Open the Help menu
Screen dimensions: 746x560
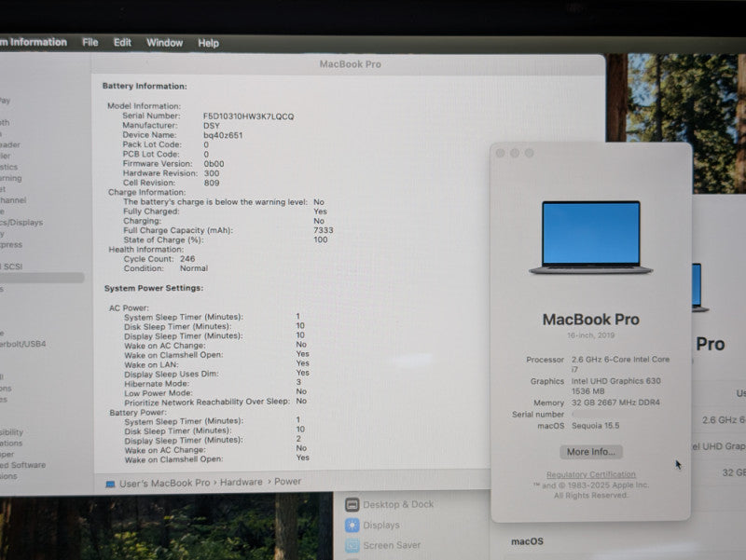click(x=208, y=43)
